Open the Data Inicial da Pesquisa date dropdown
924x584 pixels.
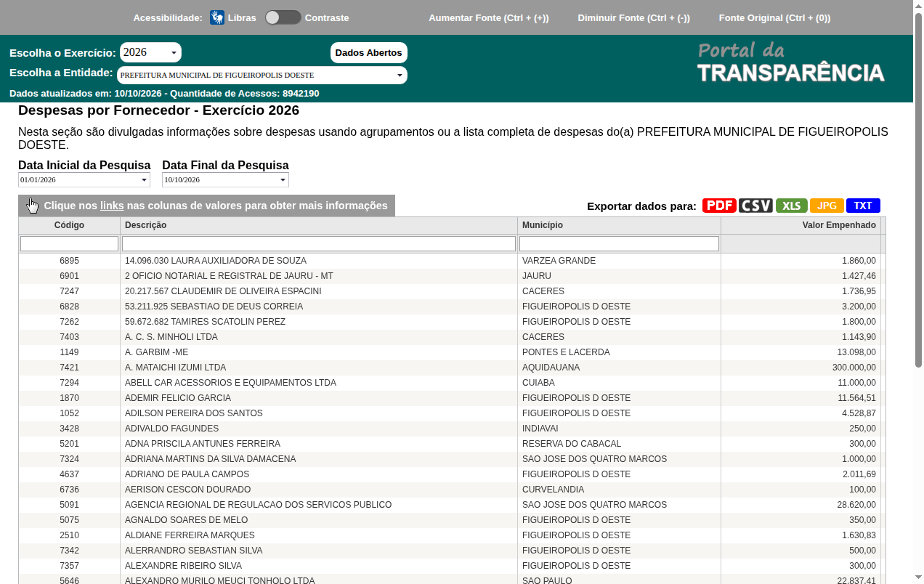coord(84,179)
